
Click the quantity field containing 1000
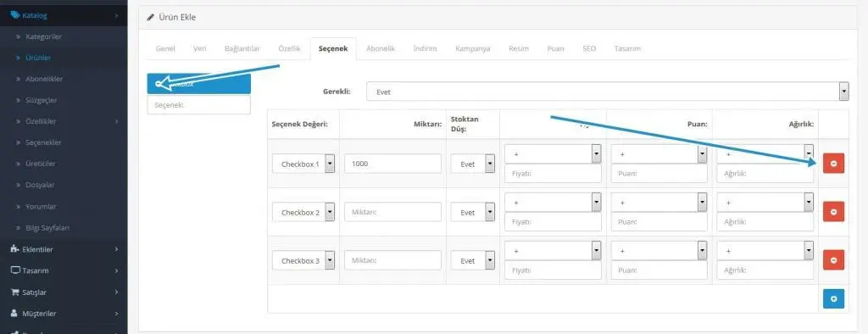pyautogui.click(x=392, y=164)
